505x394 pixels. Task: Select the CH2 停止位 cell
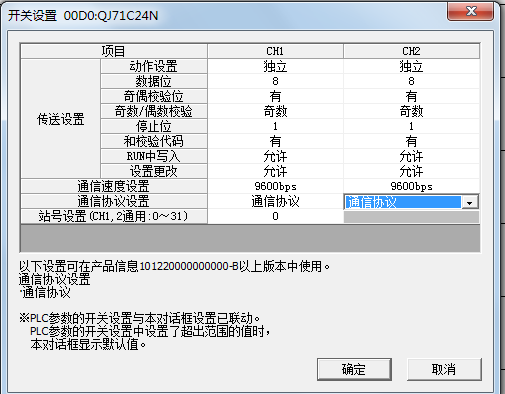[x=412, y=126]
